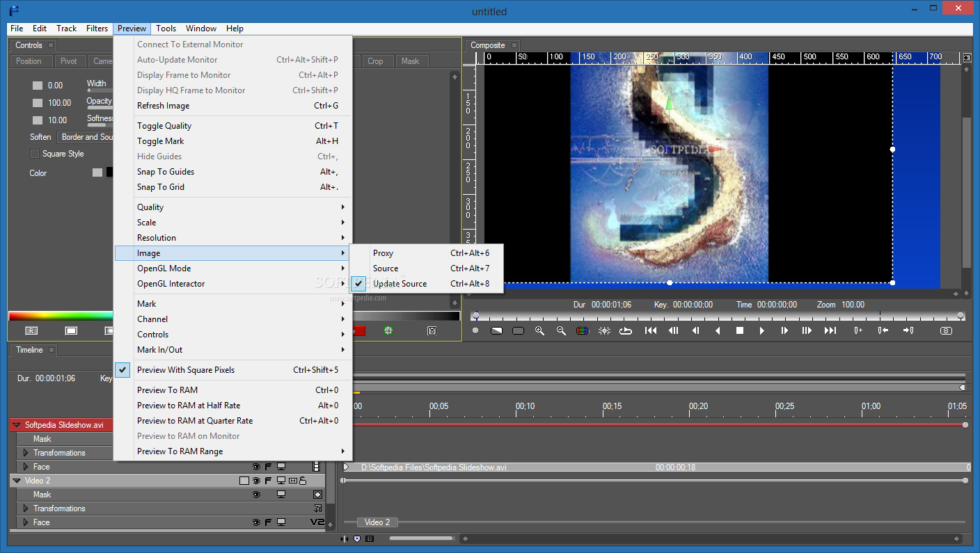Play the composite in reverse
980x553 pixels.
(718, 331)
